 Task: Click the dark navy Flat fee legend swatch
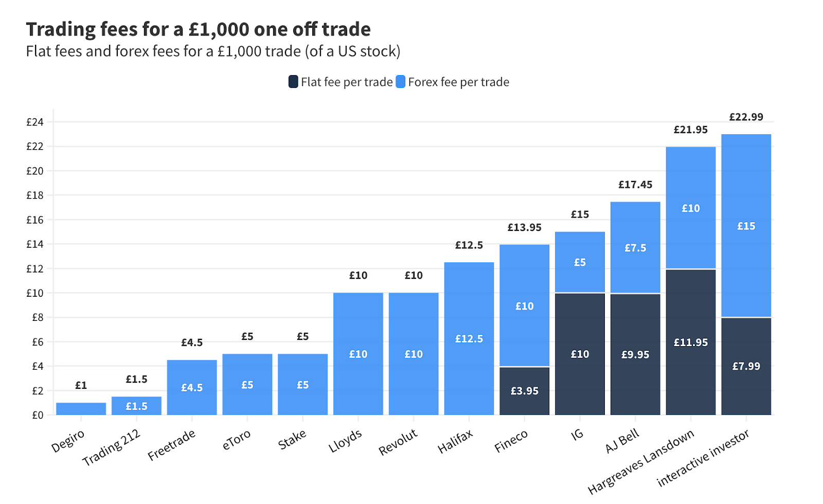(293, 82)
